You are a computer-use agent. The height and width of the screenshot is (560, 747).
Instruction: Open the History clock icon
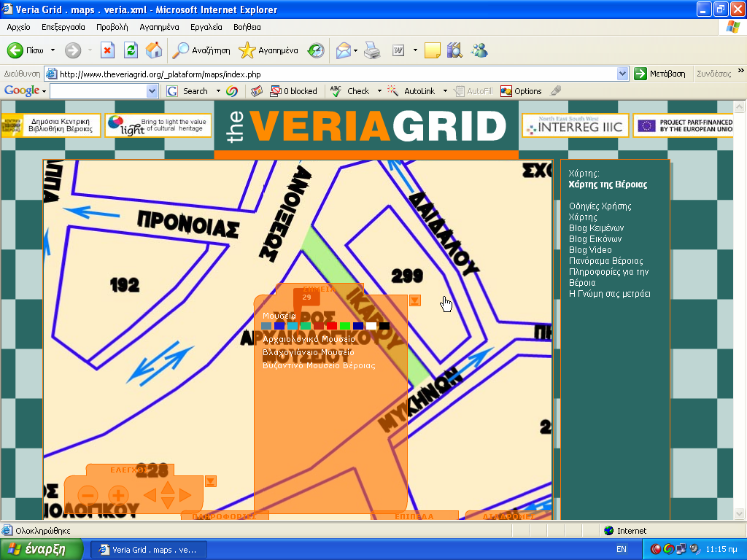[x=315, y=50]
